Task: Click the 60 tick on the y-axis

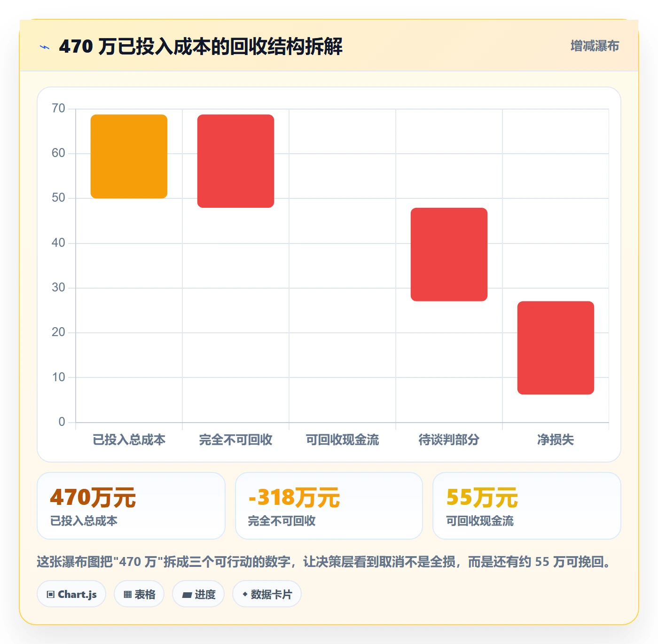Action: click(x=58, y=153)
